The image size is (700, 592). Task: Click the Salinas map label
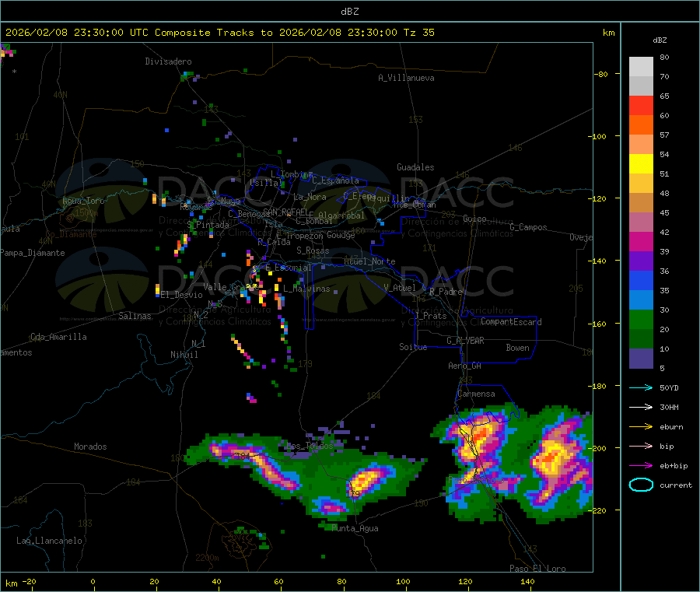(135, 316)
